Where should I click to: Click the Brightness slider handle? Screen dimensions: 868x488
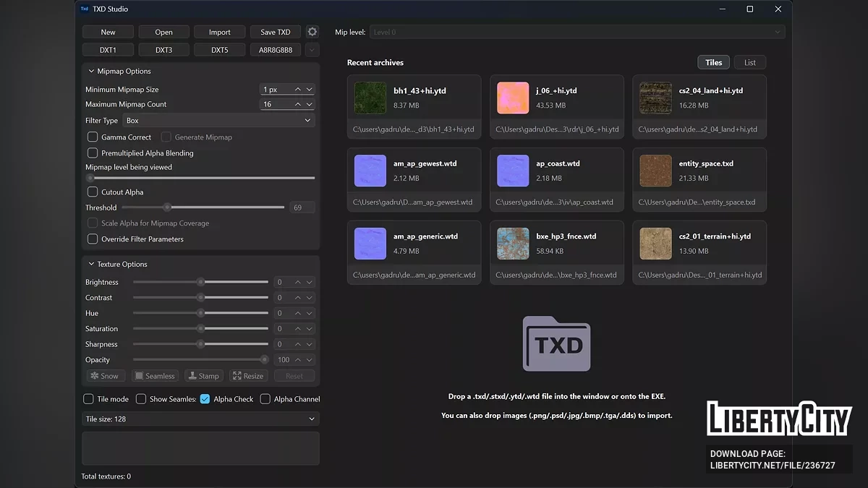click(201, 283)
